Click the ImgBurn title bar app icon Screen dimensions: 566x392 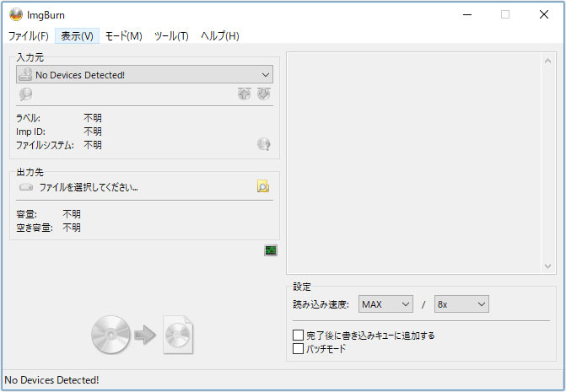(x=16, y=15)
